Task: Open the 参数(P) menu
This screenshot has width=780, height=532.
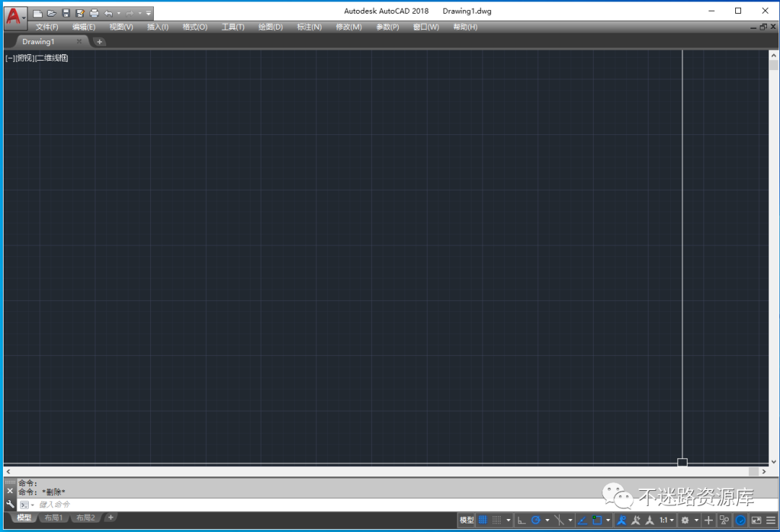Action: 387,27
